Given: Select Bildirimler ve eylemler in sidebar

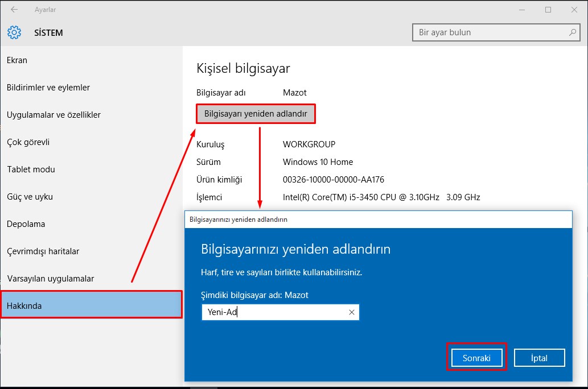Looking at the screenshot, I should pyautogui.click(x=48, y=88).
